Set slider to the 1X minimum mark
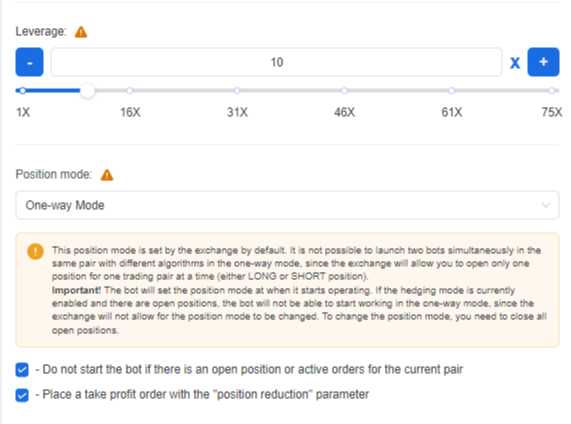571x424 pixels. 23,90
